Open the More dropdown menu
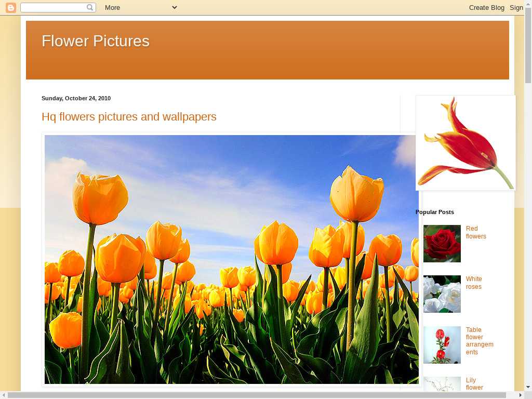The image size is (532, 399). pos(140,7)
